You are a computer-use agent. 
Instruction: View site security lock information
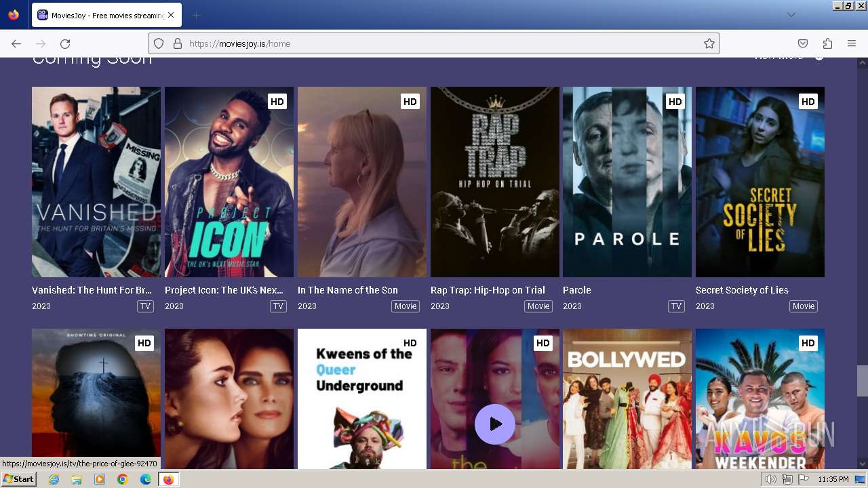pyautogui.click(x=178, y=43)
